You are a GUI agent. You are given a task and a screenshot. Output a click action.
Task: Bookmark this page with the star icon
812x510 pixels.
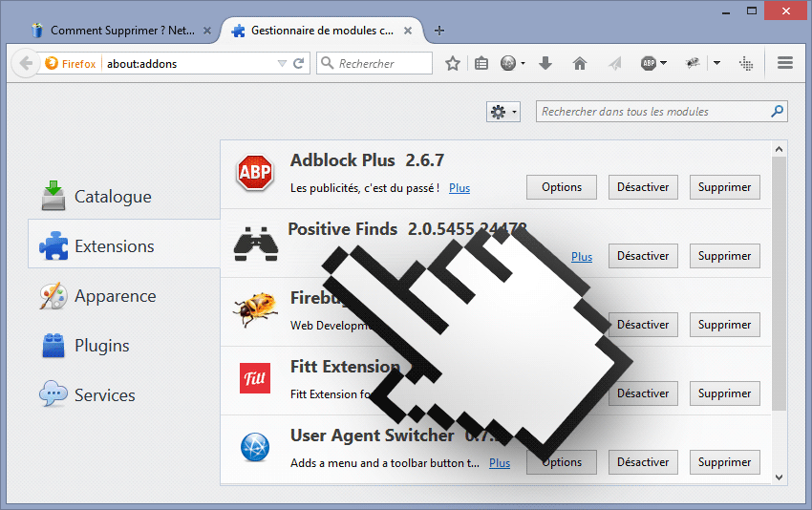coord(453,64)
